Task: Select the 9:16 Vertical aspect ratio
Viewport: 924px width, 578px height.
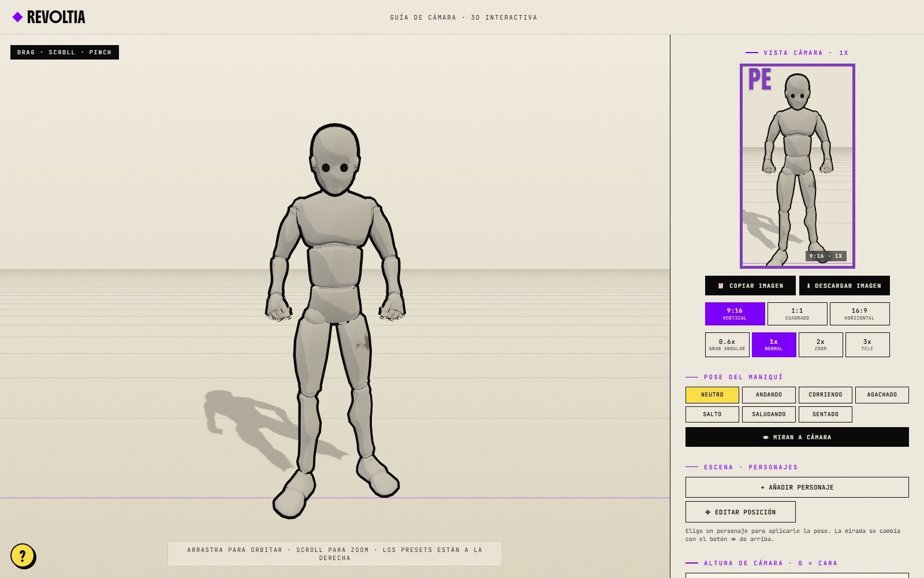Action: click(735, 314)
